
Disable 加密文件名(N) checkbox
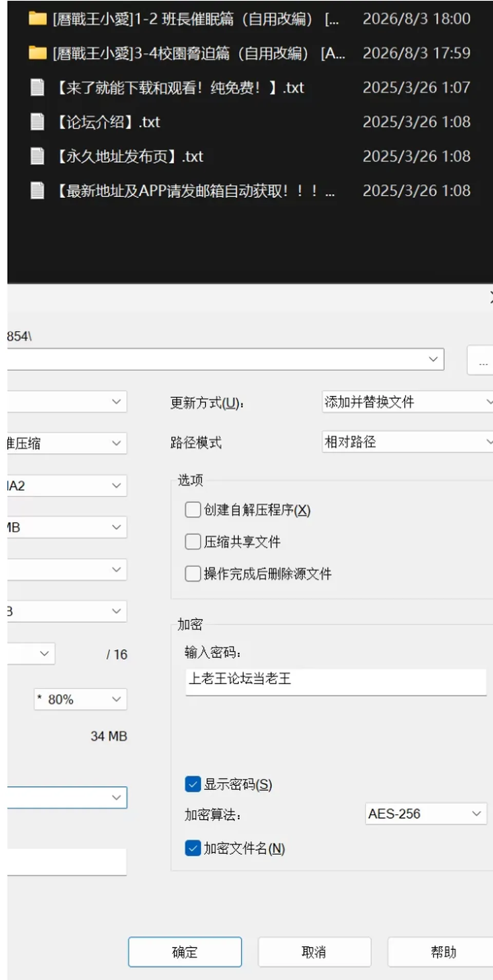pyautogui.click(x=193, y=848)
